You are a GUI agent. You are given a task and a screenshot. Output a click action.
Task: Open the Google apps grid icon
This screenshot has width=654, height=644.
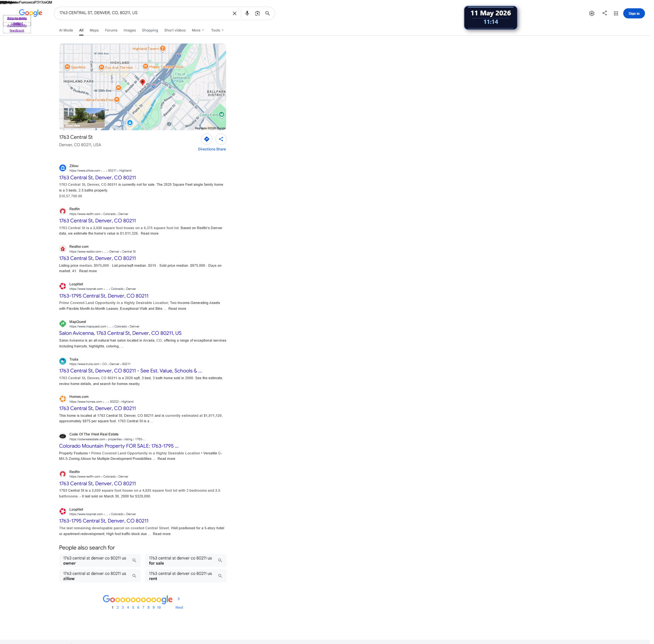tap(616, 13)
